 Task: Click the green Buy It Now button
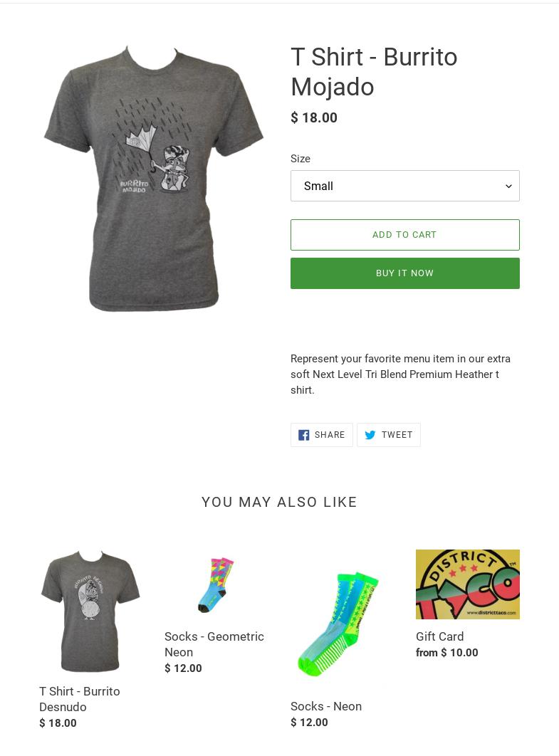click(x=404, y=273)
